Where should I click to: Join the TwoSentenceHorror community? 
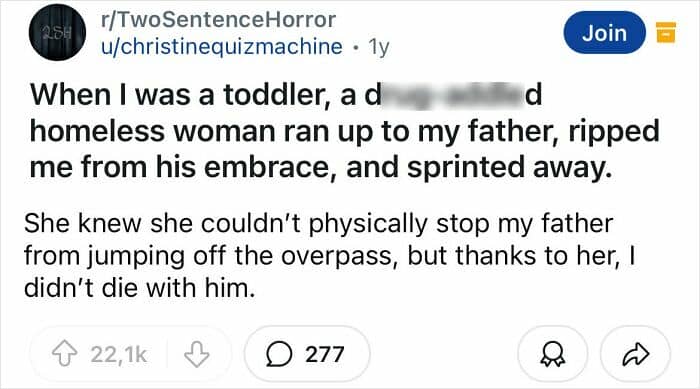point(604,33)
